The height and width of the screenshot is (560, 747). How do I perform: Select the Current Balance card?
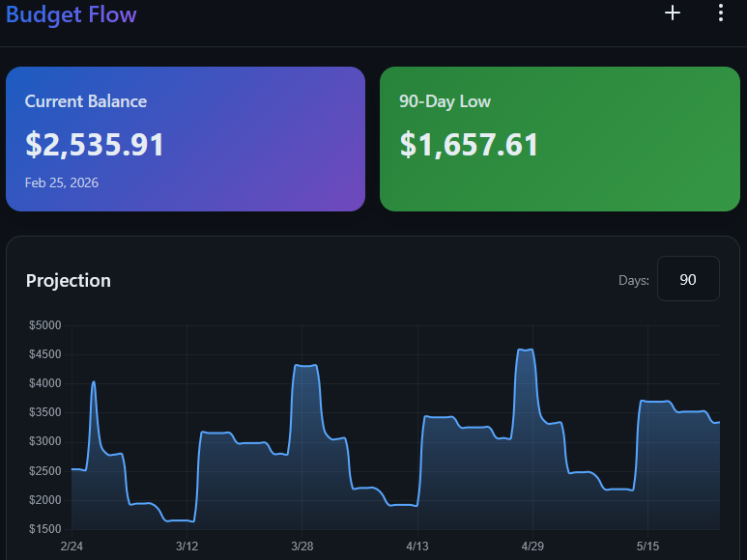click(186, 138)
